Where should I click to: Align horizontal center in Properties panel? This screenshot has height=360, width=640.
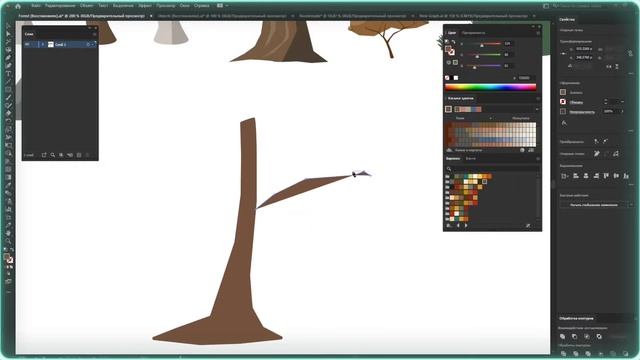(586, 176)
